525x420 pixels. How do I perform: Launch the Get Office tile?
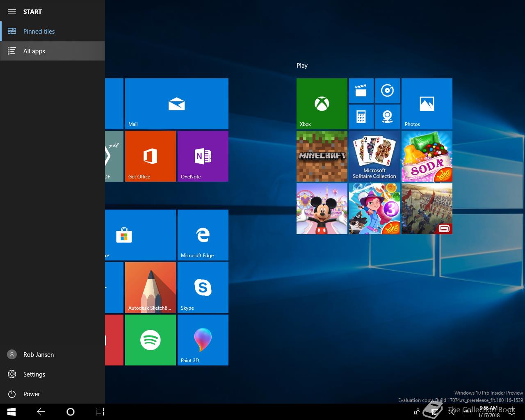[151, 156]
